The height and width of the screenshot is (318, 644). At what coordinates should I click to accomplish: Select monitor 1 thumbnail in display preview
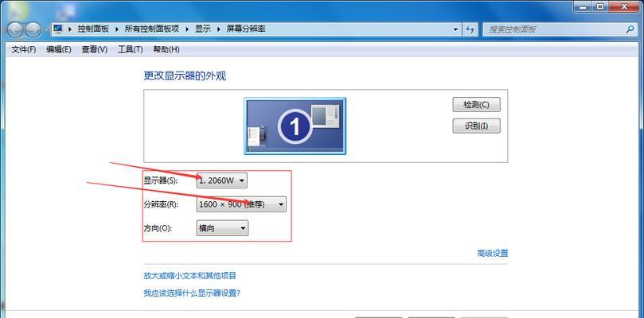295,126
